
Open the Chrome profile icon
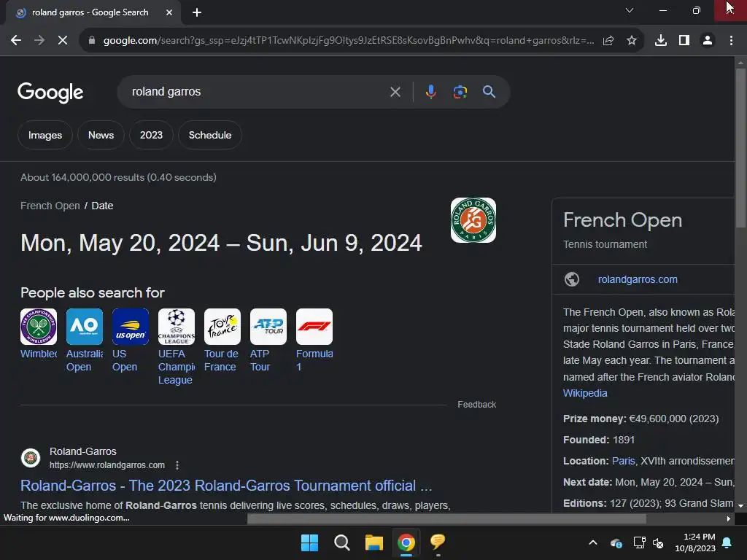(x=708, y=41)
